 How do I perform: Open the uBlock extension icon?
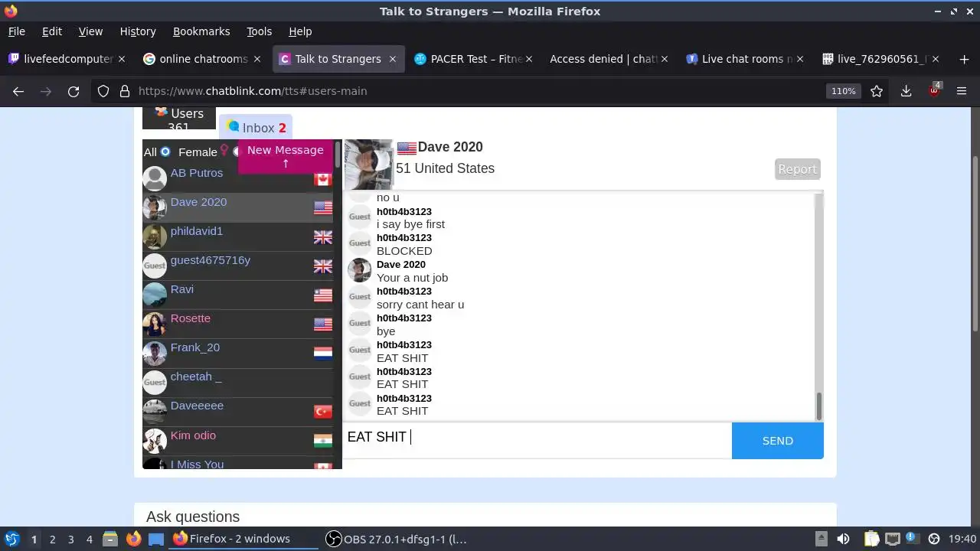pyautogui.click(x=934, y=90)
